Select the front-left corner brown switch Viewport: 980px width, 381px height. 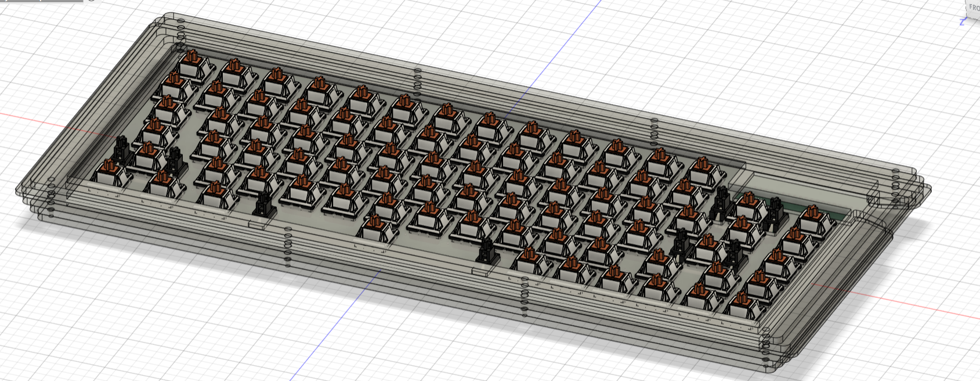[x=110, y=173]
